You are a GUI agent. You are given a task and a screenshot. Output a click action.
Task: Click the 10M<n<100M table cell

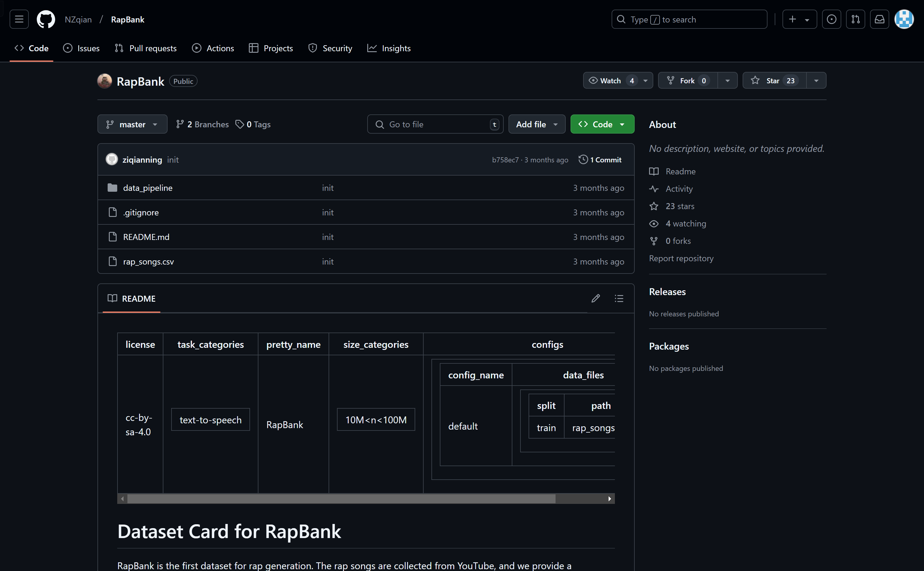pyautogui.click(x=376, y=420)
